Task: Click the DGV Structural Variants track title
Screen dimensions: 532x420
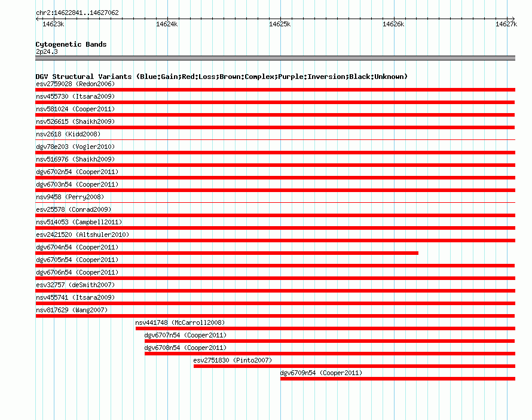Action: click(x=221, y=77)
